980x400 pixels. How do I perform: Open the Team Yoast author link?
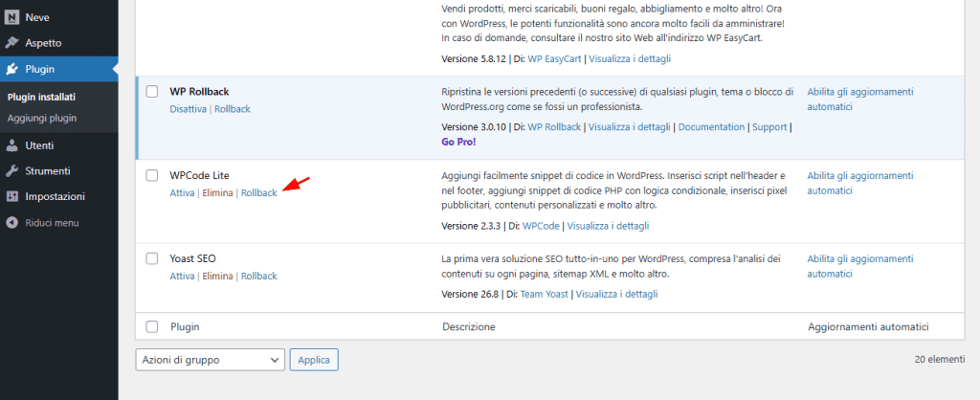coord(545,294)
